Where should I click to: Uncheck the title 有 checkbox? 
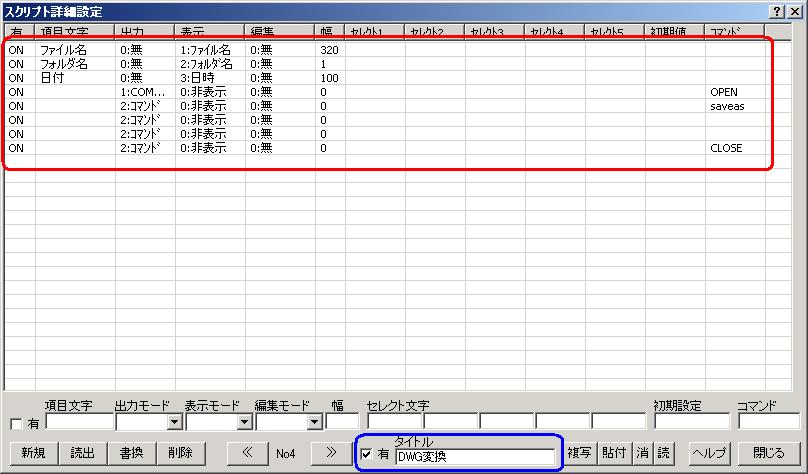pyautogui.click(x=367, y=455)
